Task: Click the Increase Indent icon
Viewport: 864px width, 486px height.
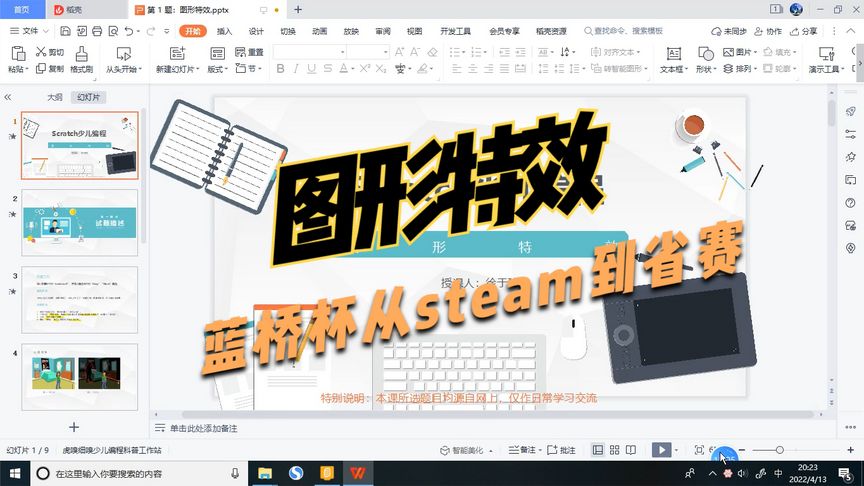Action: coord(520,52)
